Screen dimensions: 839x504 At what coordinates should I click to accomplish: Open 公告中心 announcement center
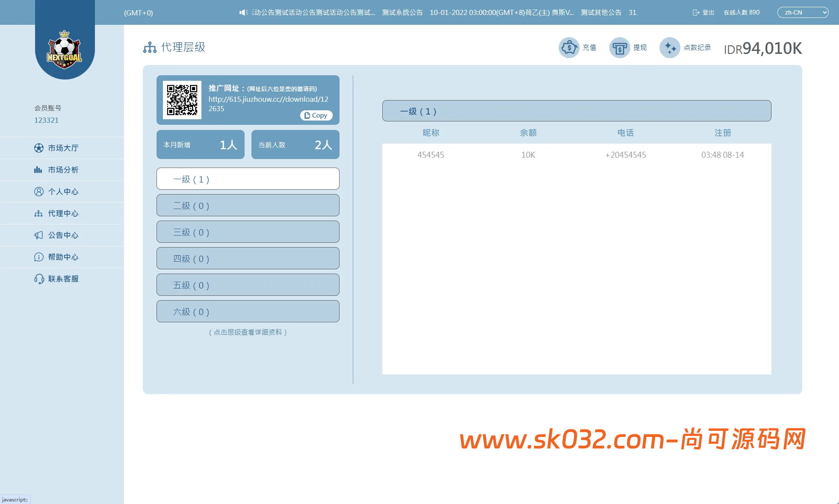pyautogui.click(x=62, y=235)
